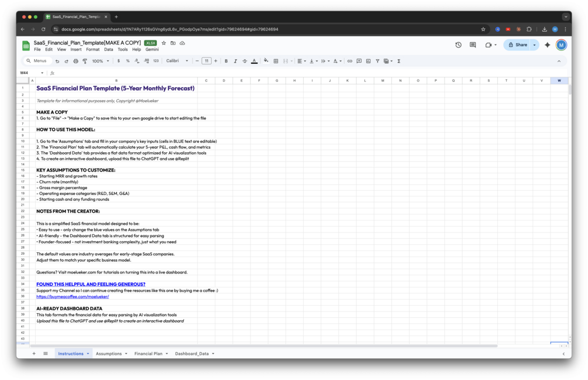The height and width of the screenshot is (380, 588).
Task: Move the document to a folder
Action: pos(173,43)
